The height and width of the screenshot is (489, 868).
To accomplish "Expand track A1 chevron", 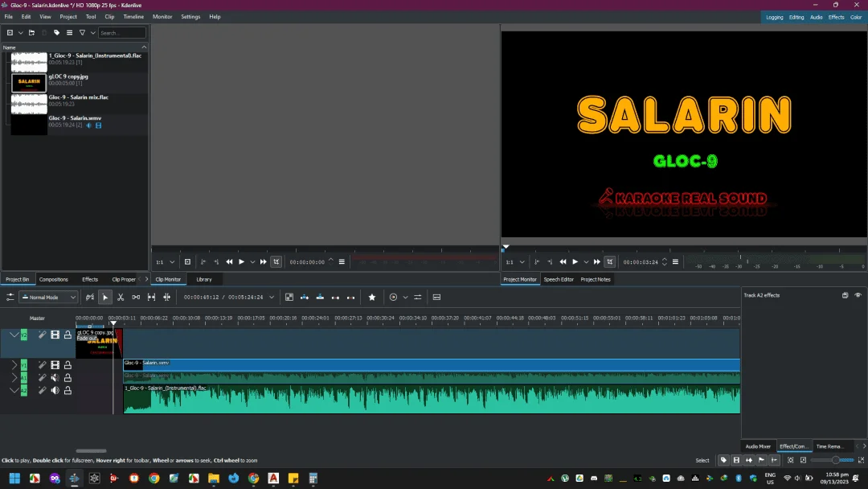I will pos(14,378).
